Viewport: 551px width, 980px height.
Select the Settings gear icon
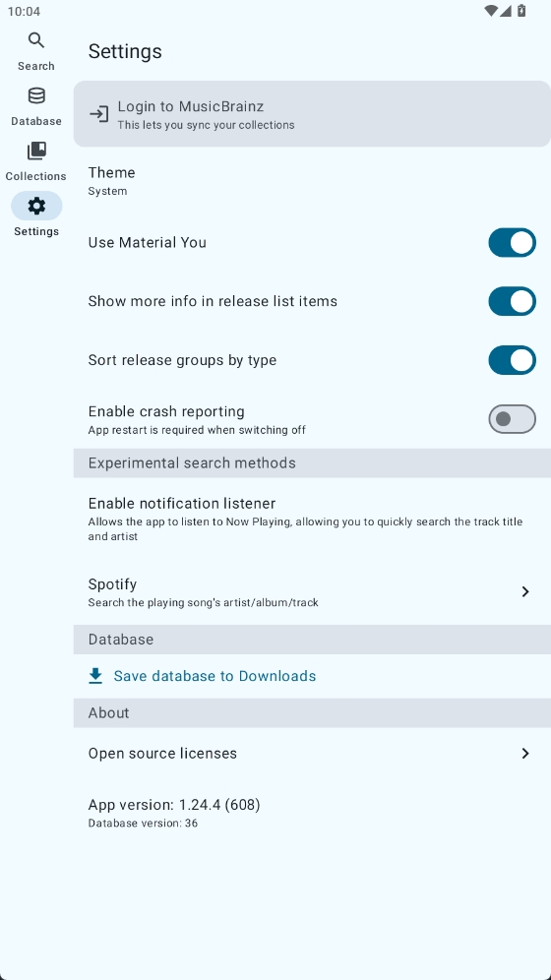36,206
